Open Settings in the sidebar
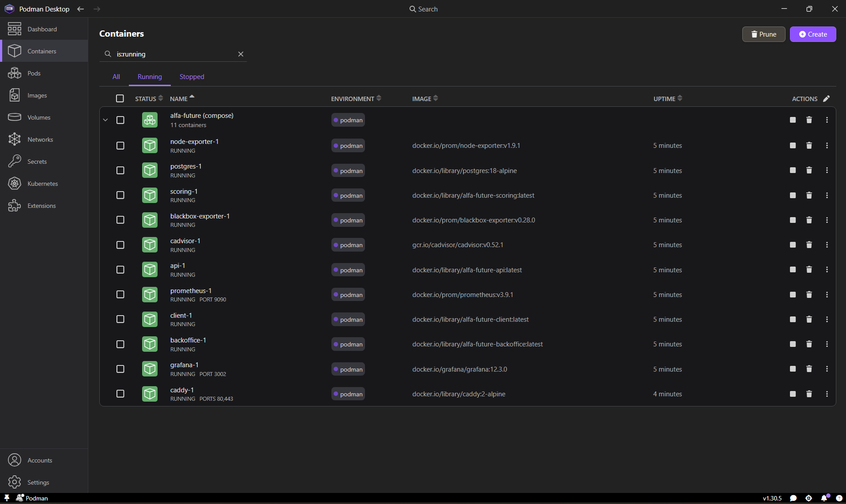The height and width of the screenshot is (504, 846). 44,482
